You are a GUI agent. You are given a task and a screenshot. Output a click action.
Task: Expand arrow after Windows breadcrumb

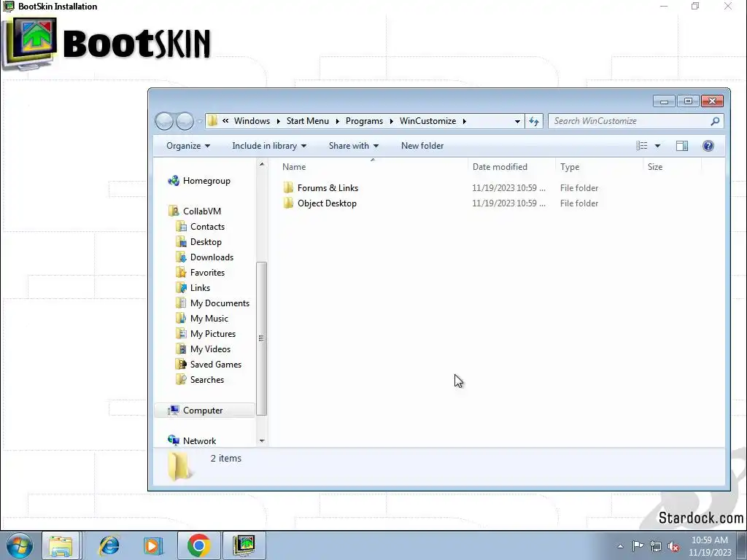278,121
